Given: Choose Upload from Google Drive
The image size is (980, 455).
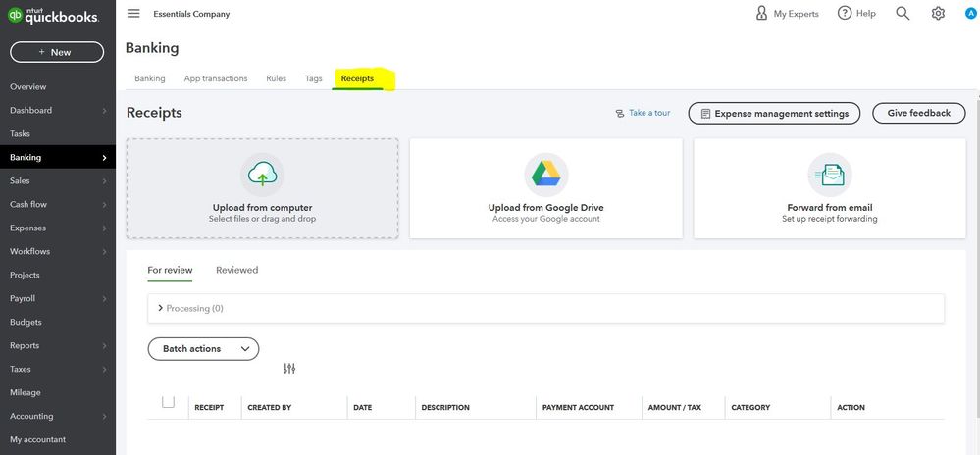Looking at the screenshot, I should 545,188.
